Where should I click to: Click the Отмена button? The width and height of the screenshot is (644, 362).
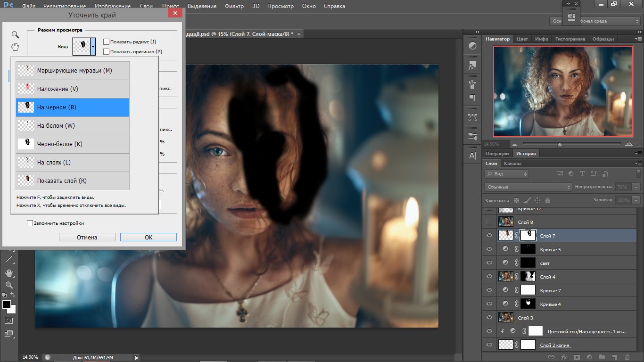click(87, 237)
